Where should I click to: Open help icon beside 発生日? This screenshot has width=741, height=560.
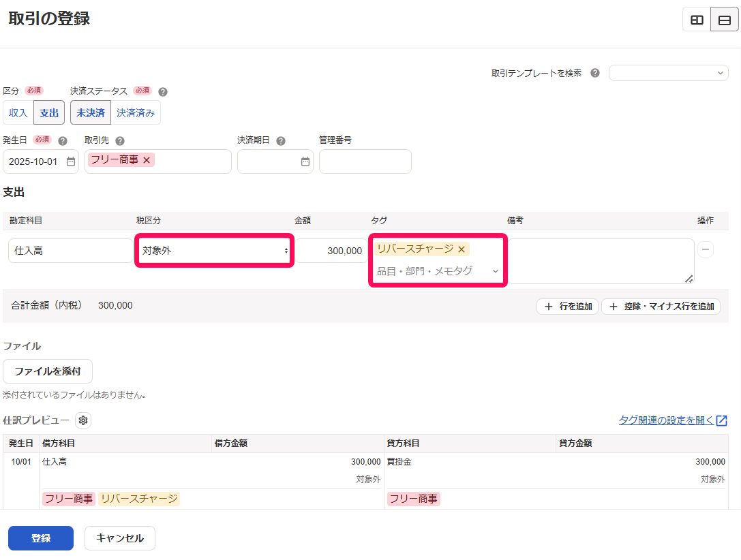click(63, 141)
